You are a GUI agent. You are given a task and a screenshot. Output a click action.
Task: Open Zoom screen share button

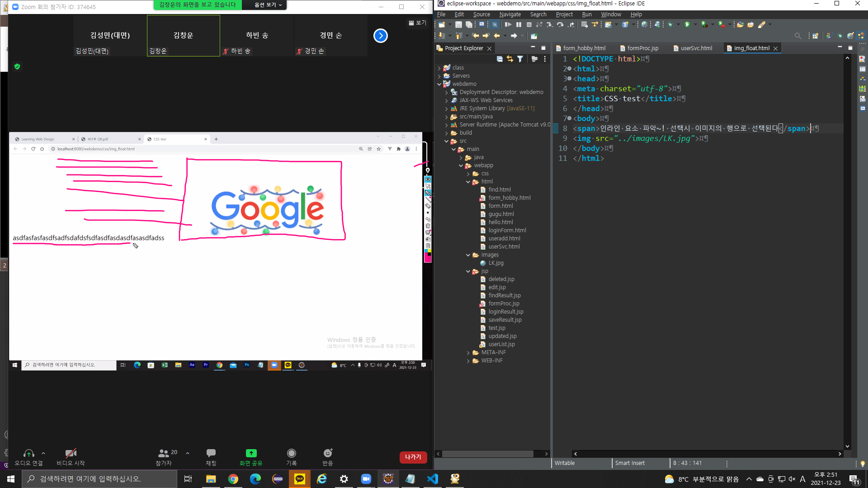(251, 454)
